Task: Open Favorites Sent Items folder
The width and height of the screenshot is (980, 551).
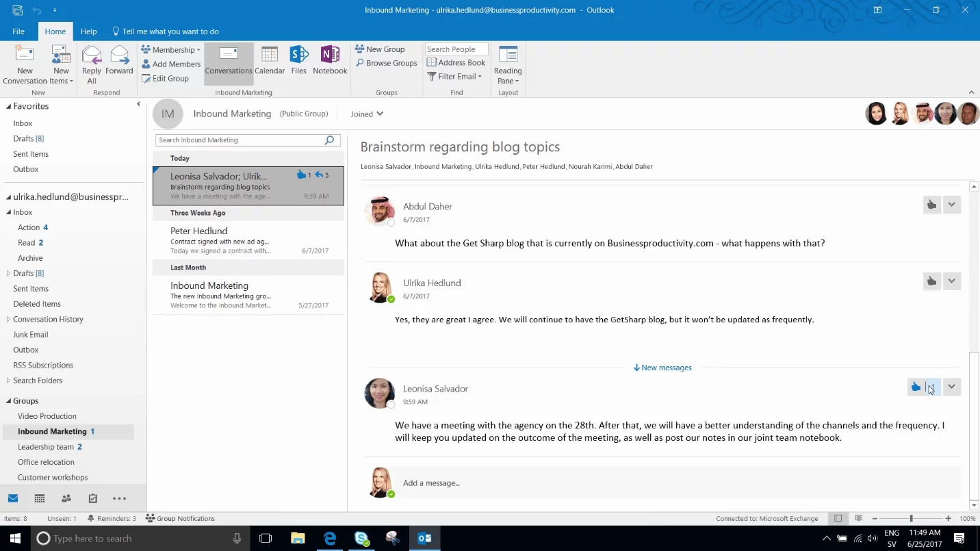Action: [x=31, y=154]
